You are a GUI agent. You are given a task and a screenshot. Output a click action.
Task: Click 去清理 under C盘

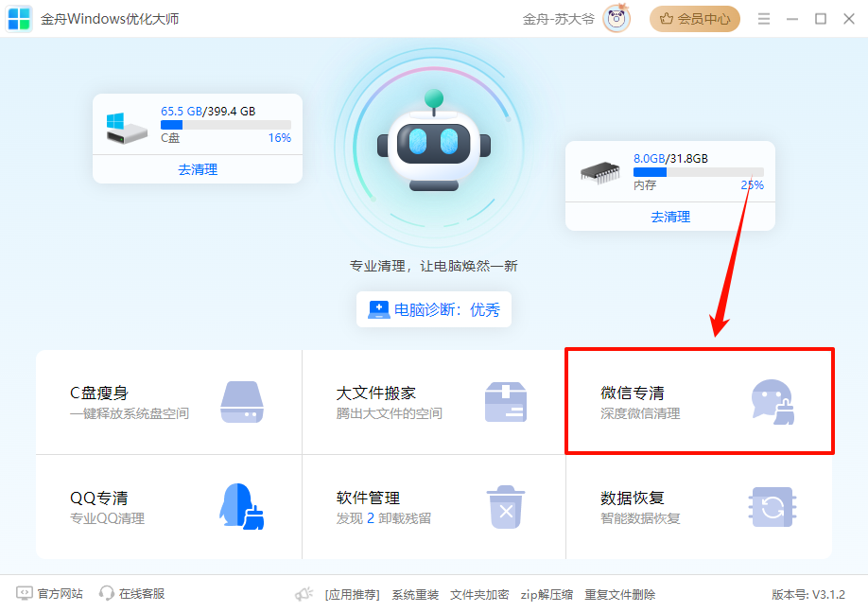pos(198,169)
